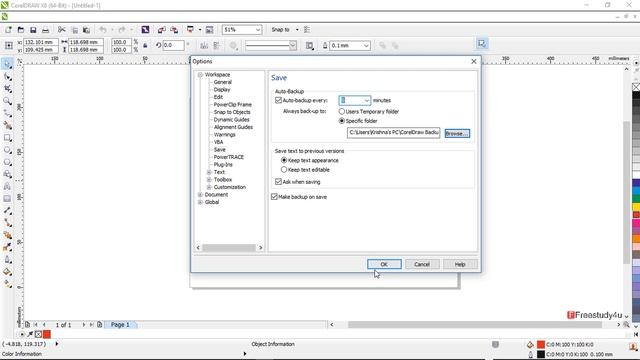
Task: Click the Export icon
Action: (x=174, y=30)
